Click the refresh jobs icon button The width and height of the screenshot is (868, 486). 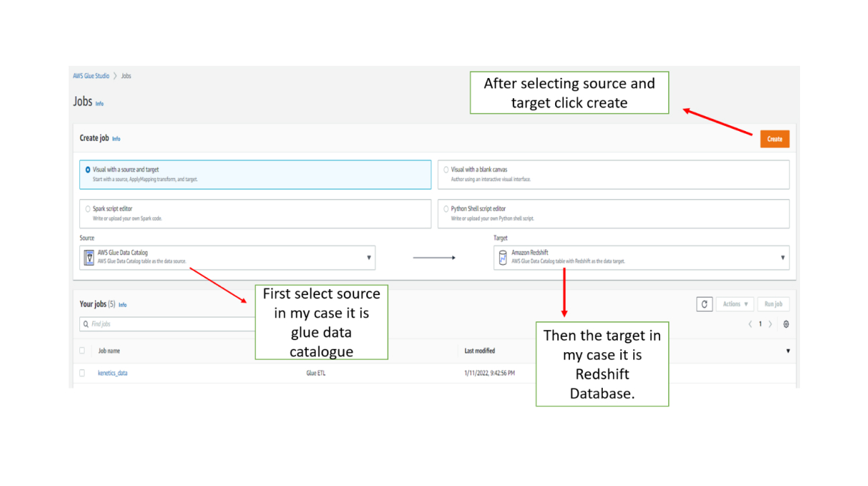[704, 304]
